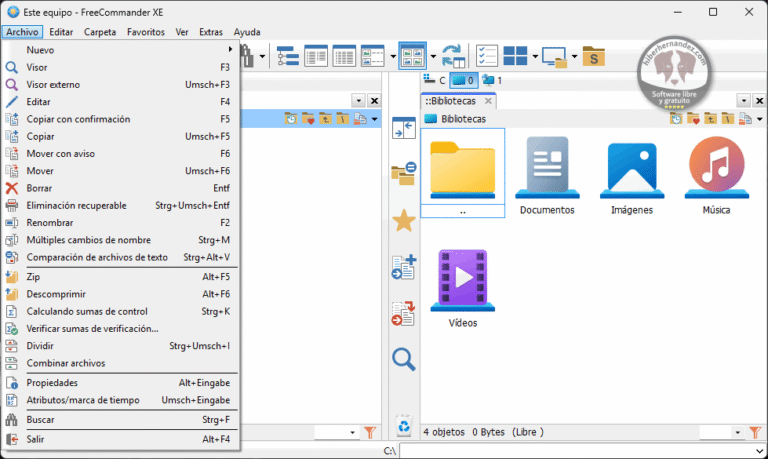Switch to details view in the toolbar

(344, 56)
